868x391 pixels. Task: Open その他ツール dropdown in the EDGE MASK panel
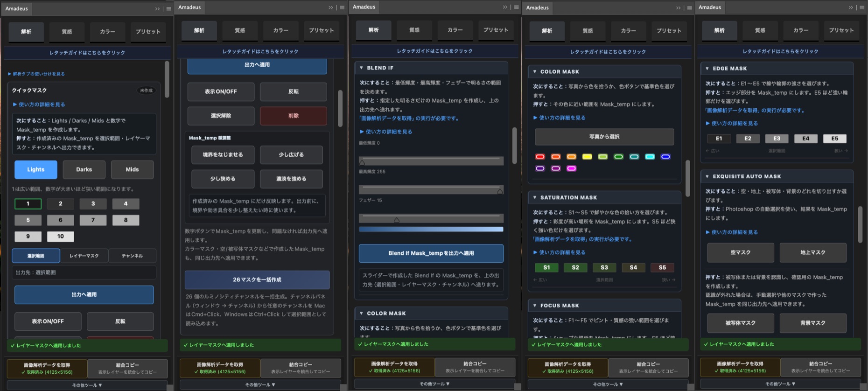(x=780, y=384)
